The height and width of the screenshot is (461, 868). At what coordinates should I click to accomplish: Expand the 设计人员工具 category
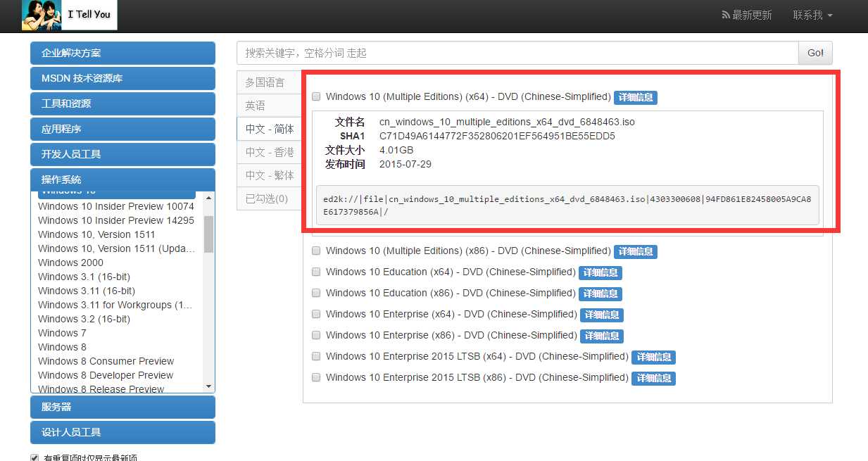pos(122,432)
